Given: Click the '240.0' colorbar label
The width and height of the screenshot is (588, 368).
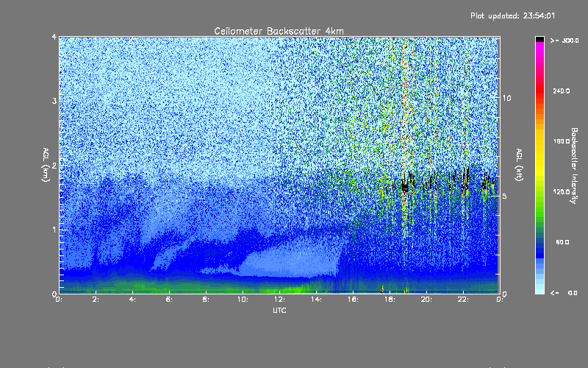Looking at the screenshot, I should 562,91.
